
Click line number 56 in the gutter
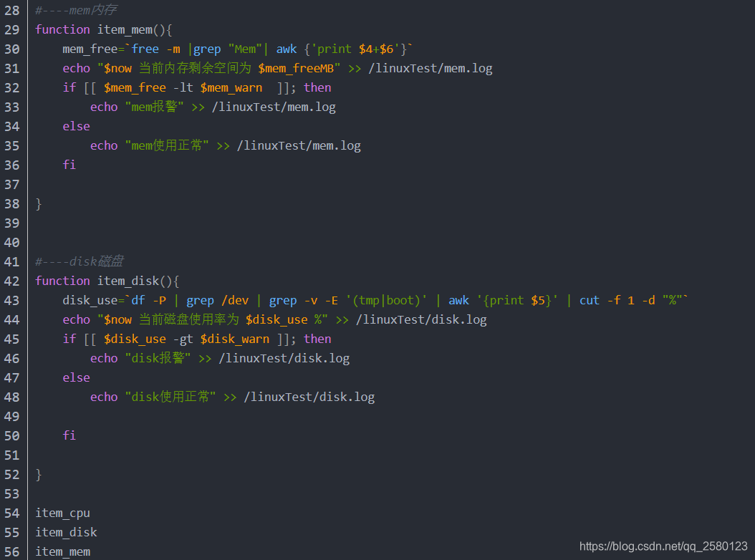[12, 552]
